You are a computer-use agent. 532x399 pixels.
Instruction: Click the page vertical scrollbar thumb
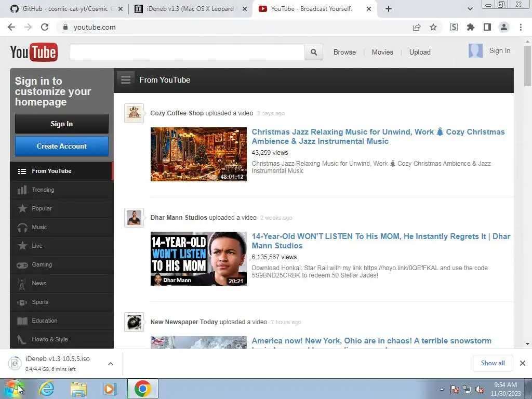[x=527, y=66]
